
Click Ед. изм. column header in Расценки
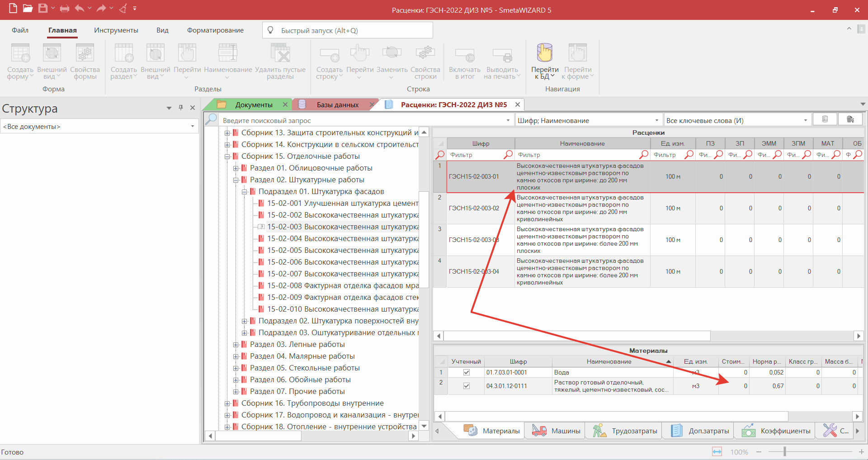[673, 143]
